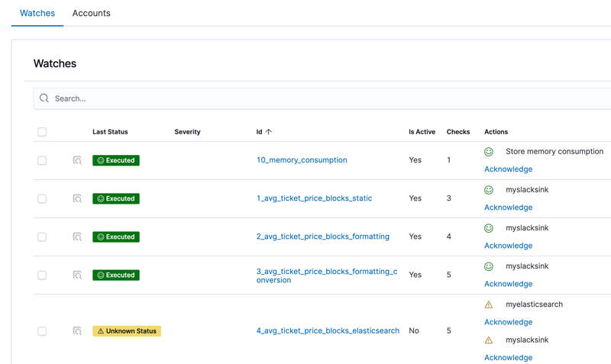The image size is (611, 364).
Task: Click 'Yes' for the 10_memory_consumption row
Action: pyautogui.click(x=415, y=160)
